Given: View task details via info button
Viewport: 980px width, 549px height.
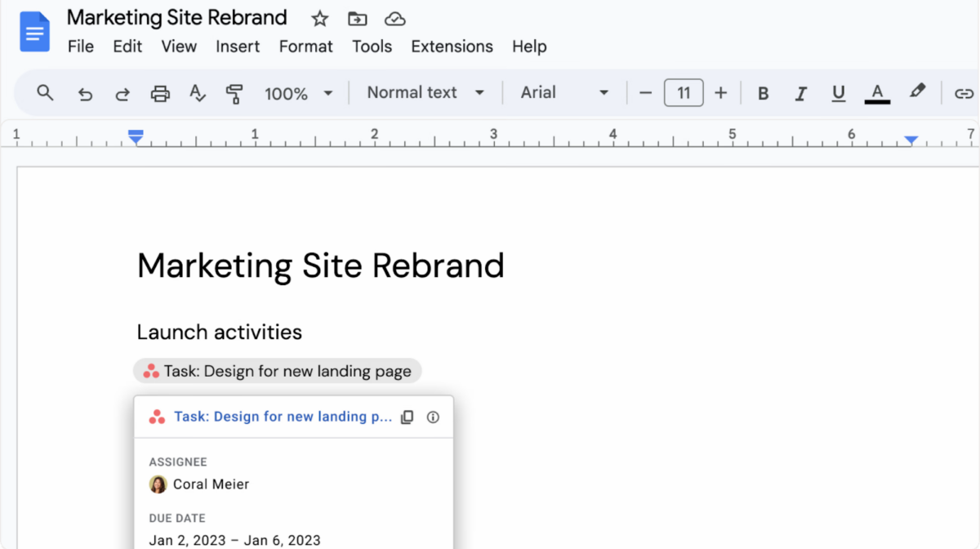Looking at the screenshot, I should tap(433, 417).
